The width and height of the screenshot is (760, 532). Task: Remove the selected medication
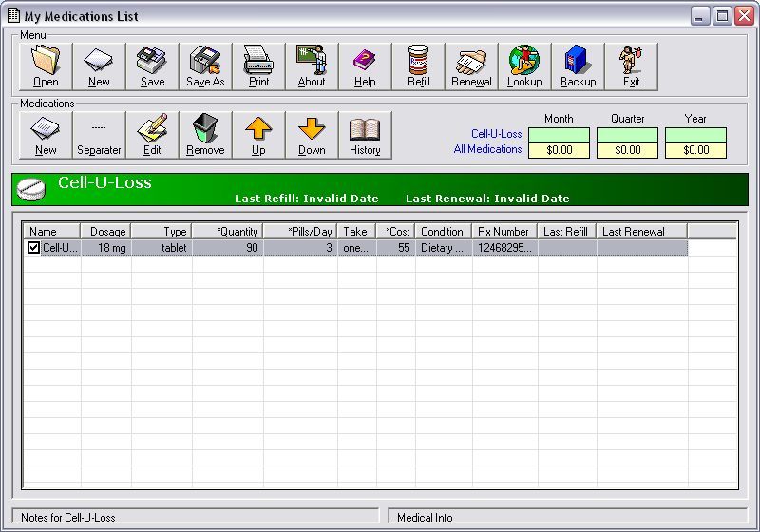(206, 135)
